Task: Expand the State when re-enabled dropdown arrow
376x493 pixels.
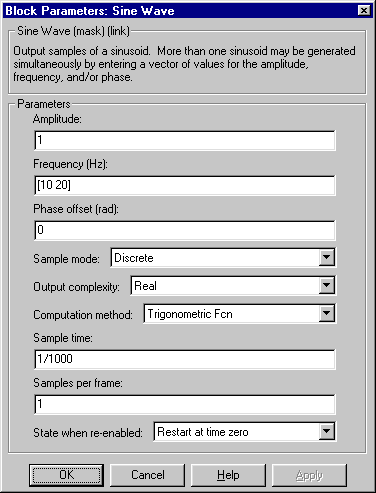Action: pyautogui.click(x=326, y=432)
